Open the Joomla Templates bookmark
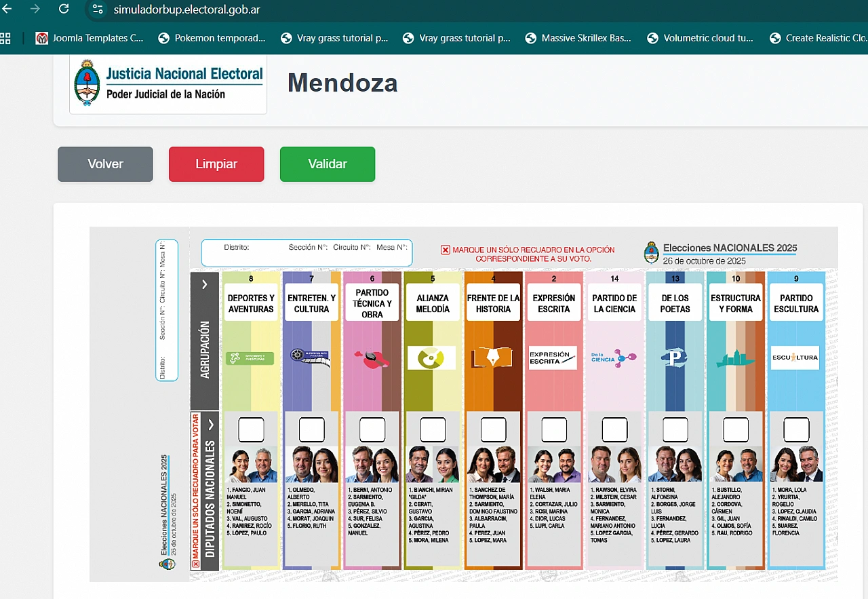This screenshot has height=599, width=868. click(90, 38)
